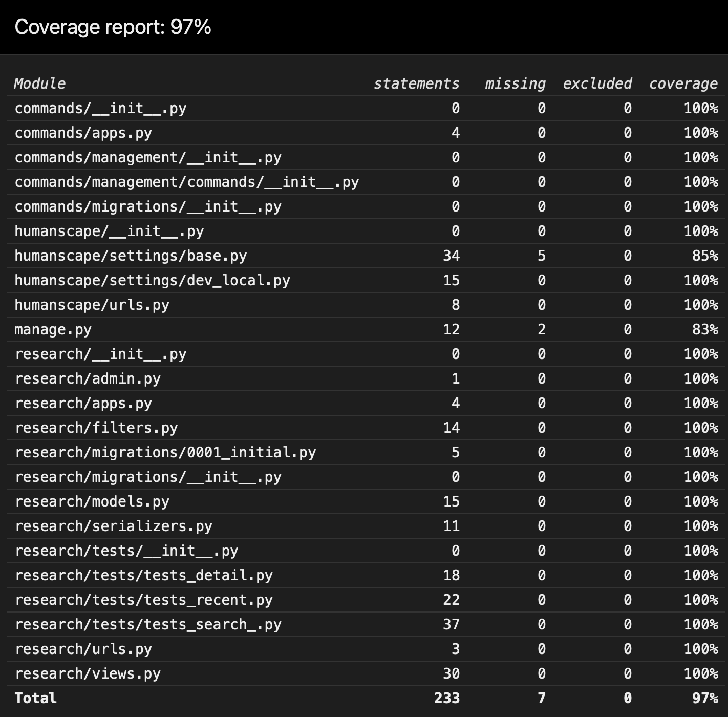Open research/serializers.py coverage page

pyautogui.click(x=114, y=526)
